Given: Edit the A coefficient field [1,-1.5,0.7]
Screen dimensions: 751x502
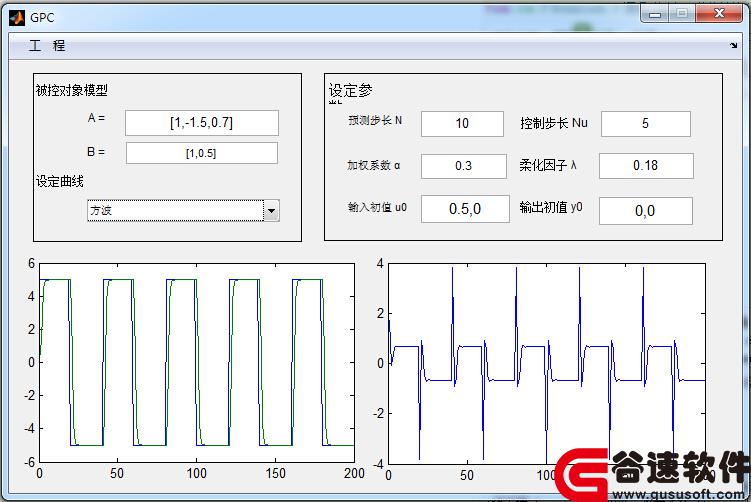Looking at the screenshot, I should [202, 123].
